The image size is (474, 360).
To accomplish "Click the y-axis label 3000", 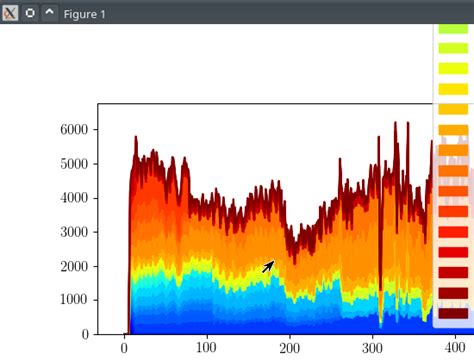I will (x=74, y=232).
